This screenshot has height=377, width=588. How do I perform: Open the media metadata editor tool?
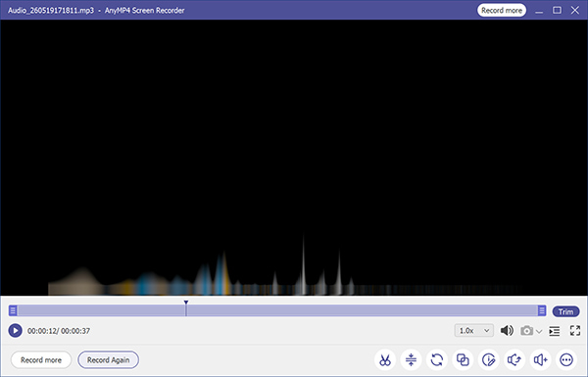pyautogui.click(x=489, y=360)
